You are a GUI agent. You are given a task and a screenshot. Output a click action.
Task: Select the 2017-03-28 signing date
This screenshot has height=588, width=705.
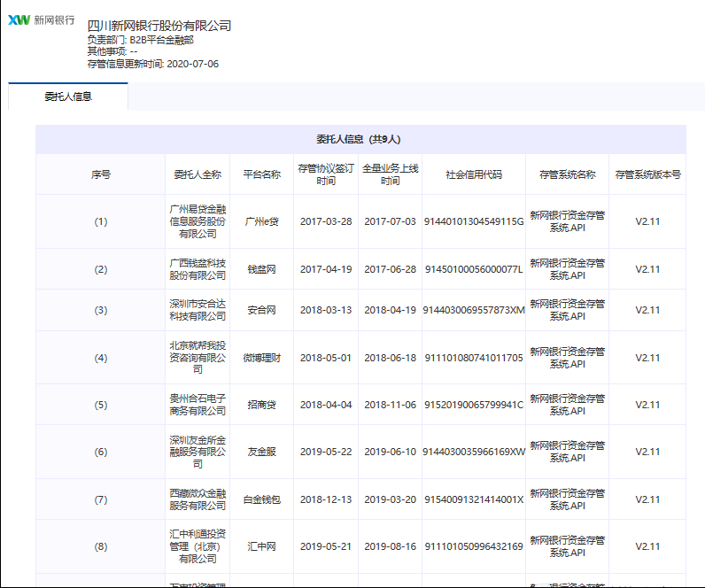(x=326, y=221)
